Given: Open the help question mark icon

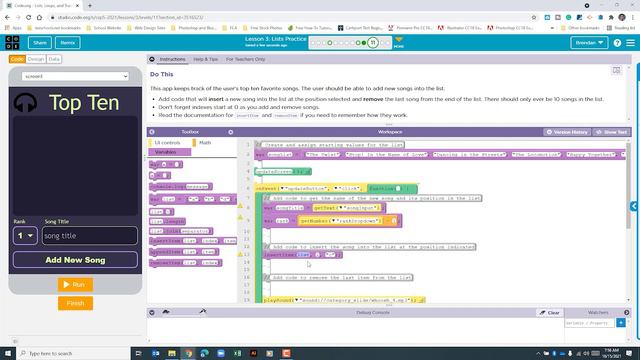Looking at the screenshot, I should click(x=617, y=43).
